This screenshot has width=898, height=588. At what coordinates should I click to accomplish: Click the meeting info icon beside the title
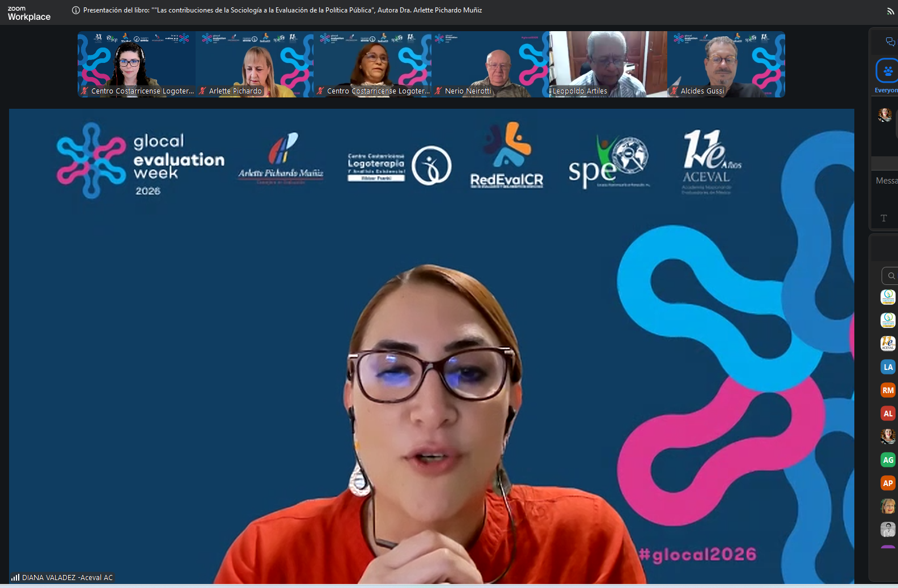coord(76,10)
